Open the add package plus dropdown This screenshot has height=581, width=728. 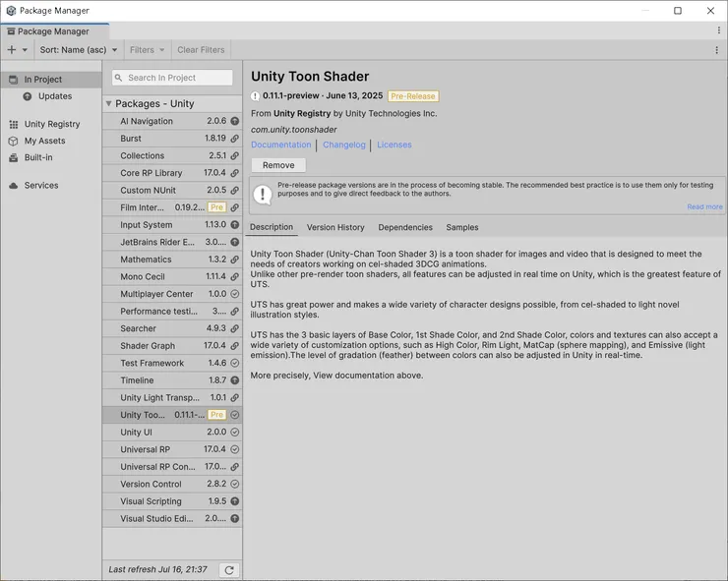pos(17,50)
